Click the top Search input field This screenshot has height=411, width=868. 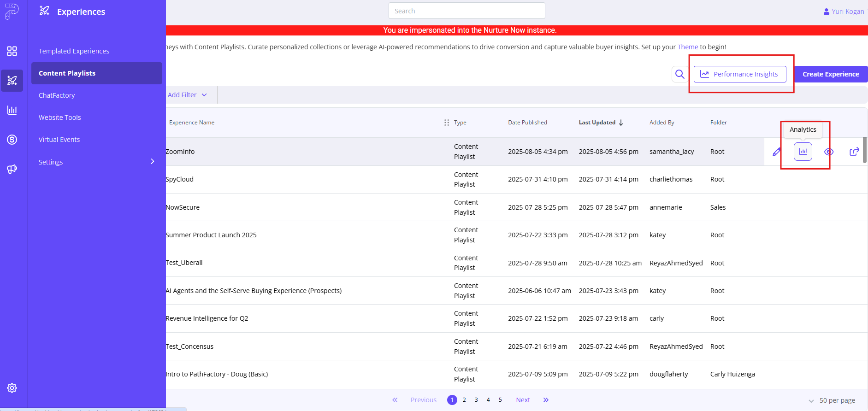coord(466,11)
